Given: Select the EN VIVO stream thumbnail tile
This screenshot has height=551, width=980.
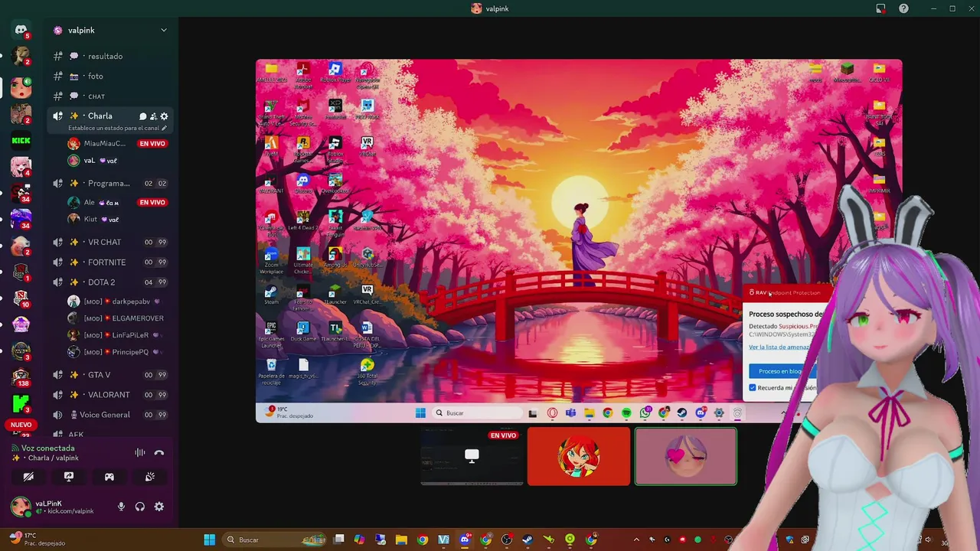Looking at the screenshot, I should tap(472, 456).
